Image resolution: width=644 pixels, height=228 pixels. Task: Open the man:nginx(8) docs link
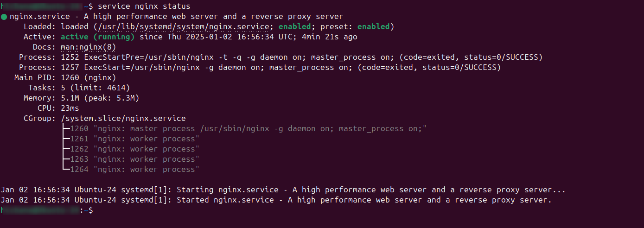(88, 47)
